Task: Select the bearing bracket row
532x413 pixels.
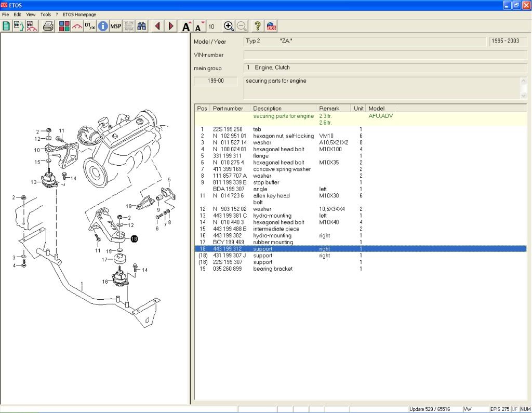Action: [361, 269]
